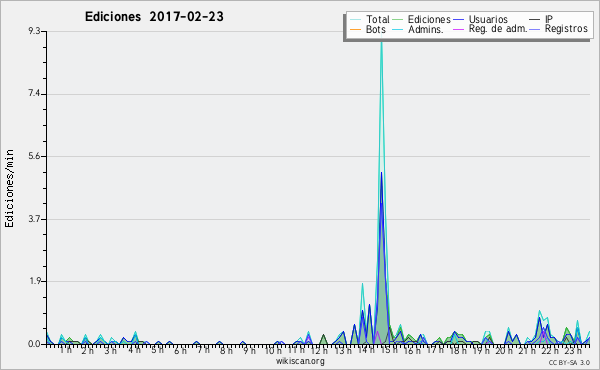Click the y-axis value 0.0

point(34,344)
